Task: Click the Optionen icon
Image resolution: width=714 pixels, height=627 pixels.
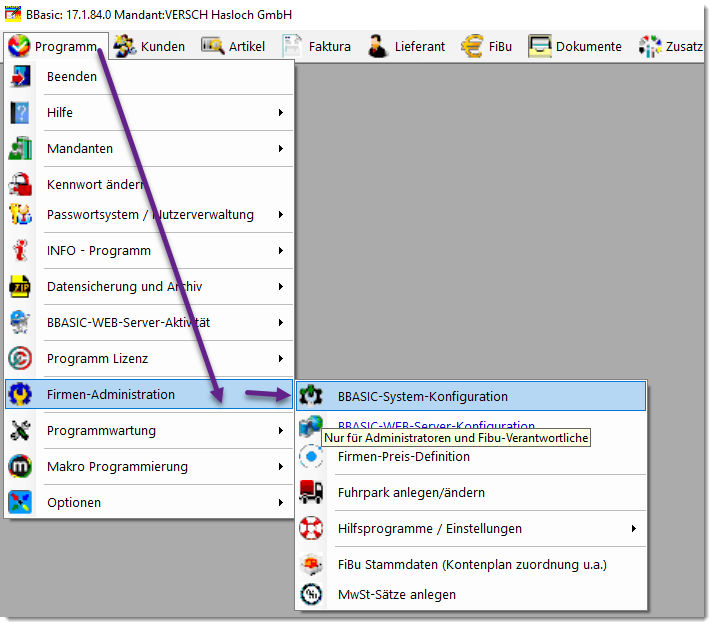Action: tap(20, 502)
